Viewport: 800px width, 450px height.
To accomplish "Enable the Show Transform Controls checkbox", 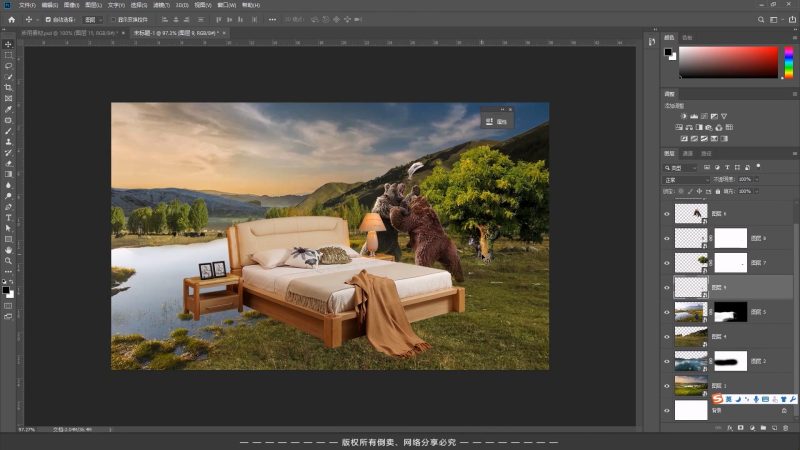I will coord(110,19).
